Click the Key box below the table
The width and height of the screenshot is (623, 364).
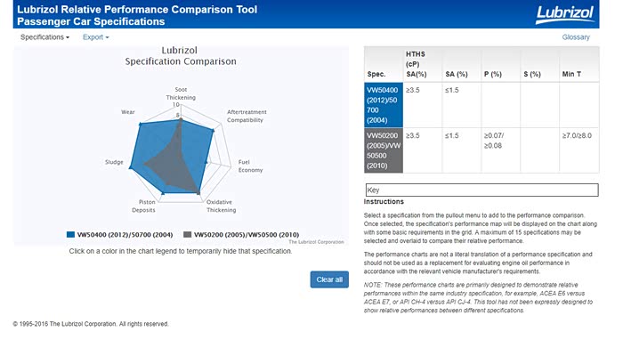[x=481, y=190]
